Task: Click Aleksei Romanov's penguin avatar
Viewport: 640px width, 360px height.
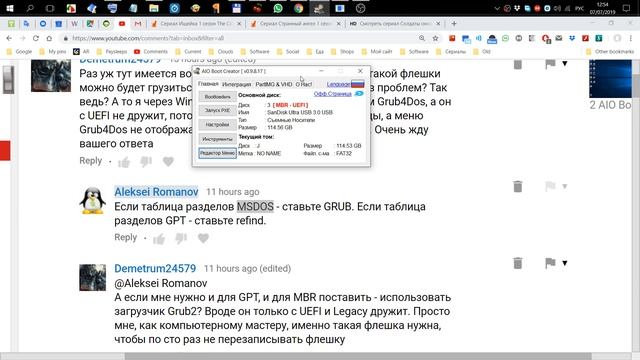Action: 93,201
